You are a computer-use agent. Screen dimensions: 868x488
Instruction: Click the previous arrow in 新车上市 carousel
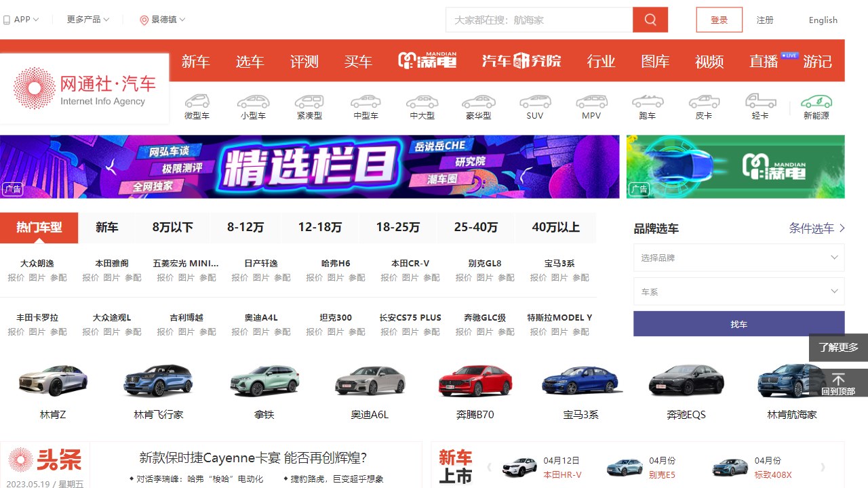(489, 467)
